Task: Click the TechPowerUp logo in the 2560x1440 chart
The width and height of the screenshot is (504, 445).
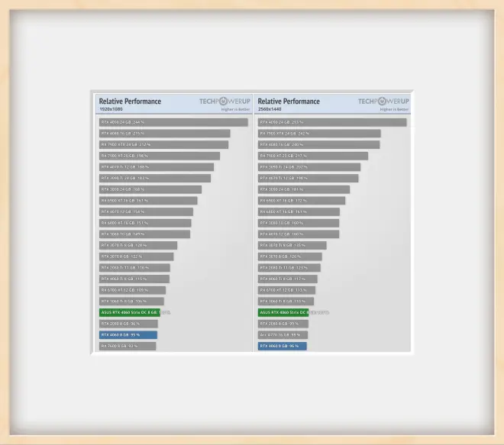Action: 383,101
